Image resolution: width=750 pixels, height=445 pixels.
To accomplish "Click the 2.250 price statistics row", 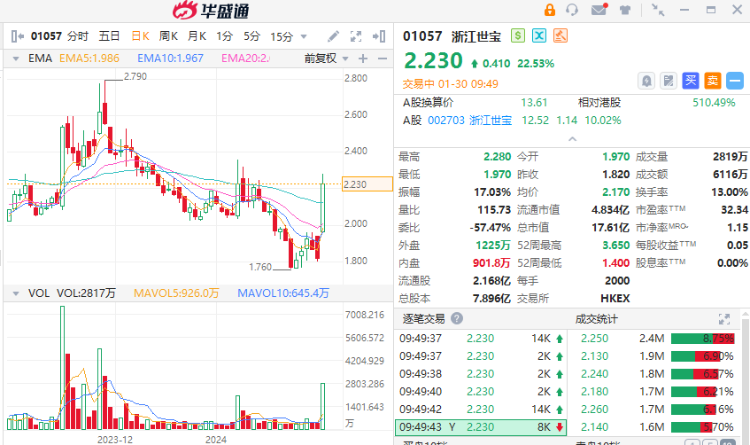I will [655, 338].
